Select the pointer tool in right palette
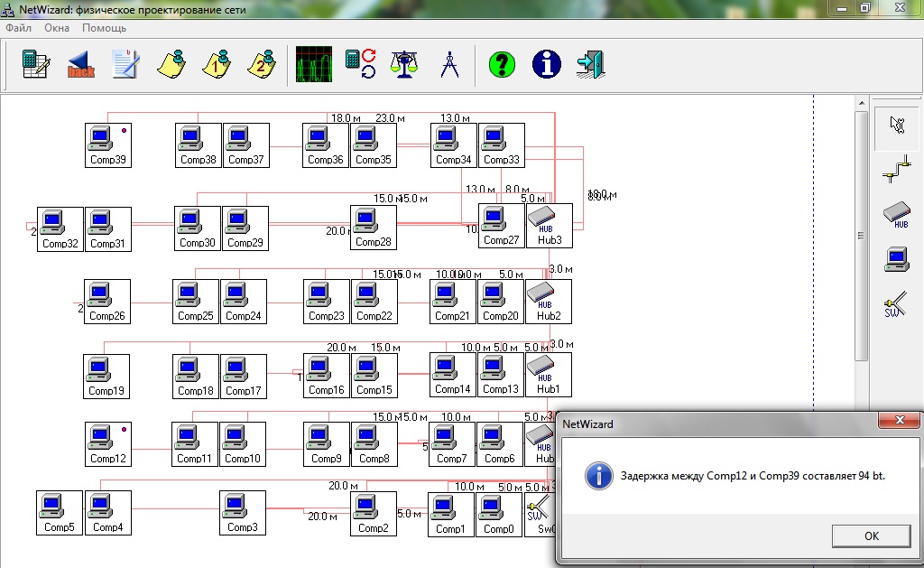This screenshot has width=924, height=568. pyautogui.click(x=897, y=125)
